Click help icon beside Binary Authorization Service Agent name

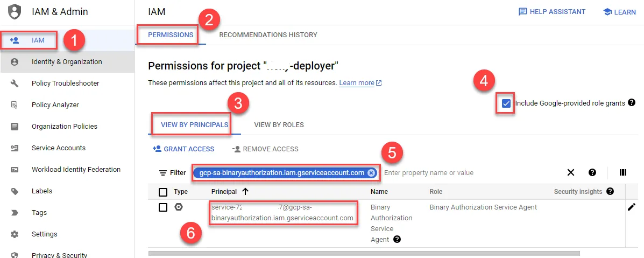[x=397, y=240]
